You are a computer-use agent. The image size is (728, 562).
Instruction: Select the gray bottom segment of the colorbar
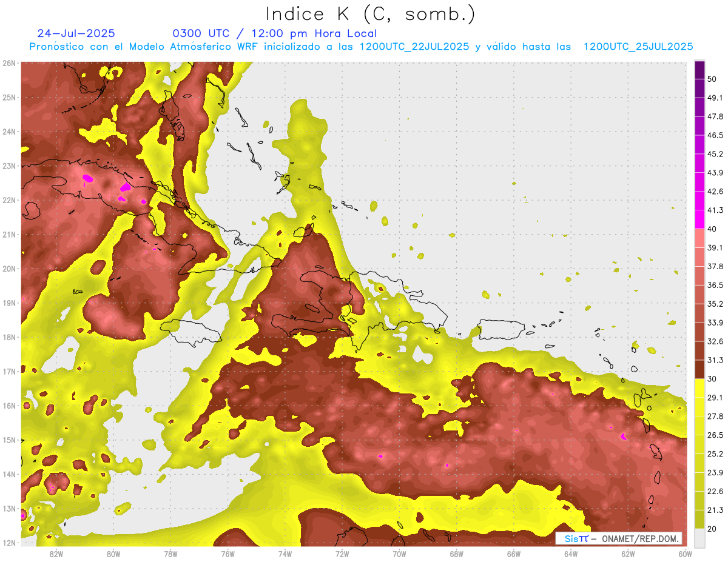coord(699,538)
